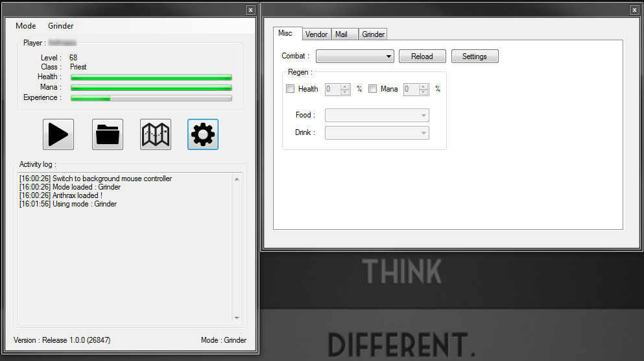Open the Mode menu
This screenshot has height=361, width=644.
(26, 26)
